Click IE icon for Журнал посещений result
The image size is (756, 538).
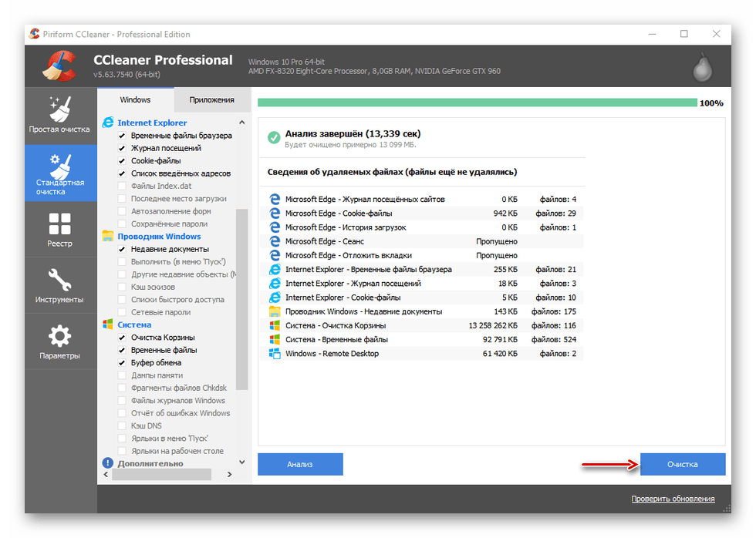(x=275, y=283)
